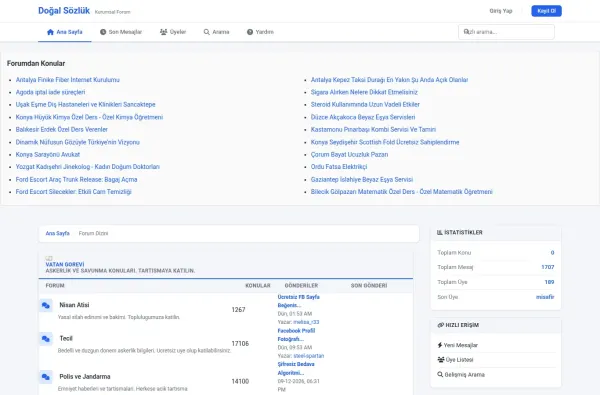600x395 pixels.
Task: Open Steroid Kullanımında Uzun Vadeli Etkiler topic
Action: [365, 104]
